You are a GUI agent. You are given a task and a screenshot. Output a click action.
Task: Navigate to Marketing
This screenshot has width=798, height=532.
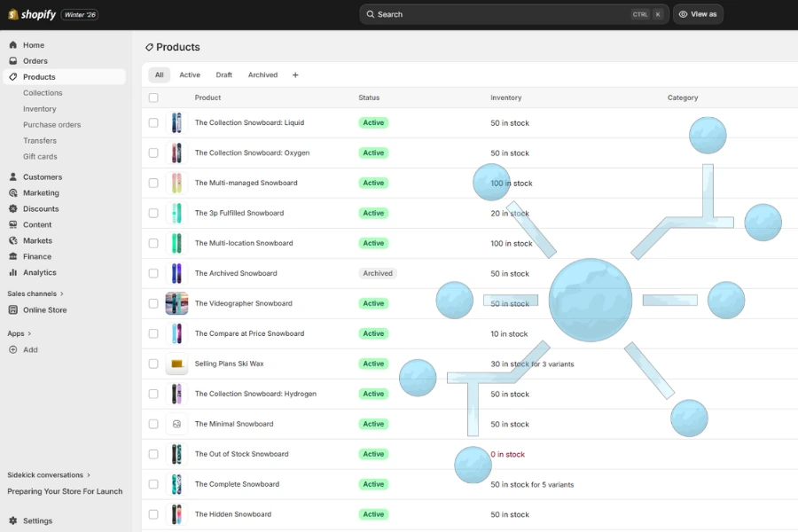pos(40,192)
